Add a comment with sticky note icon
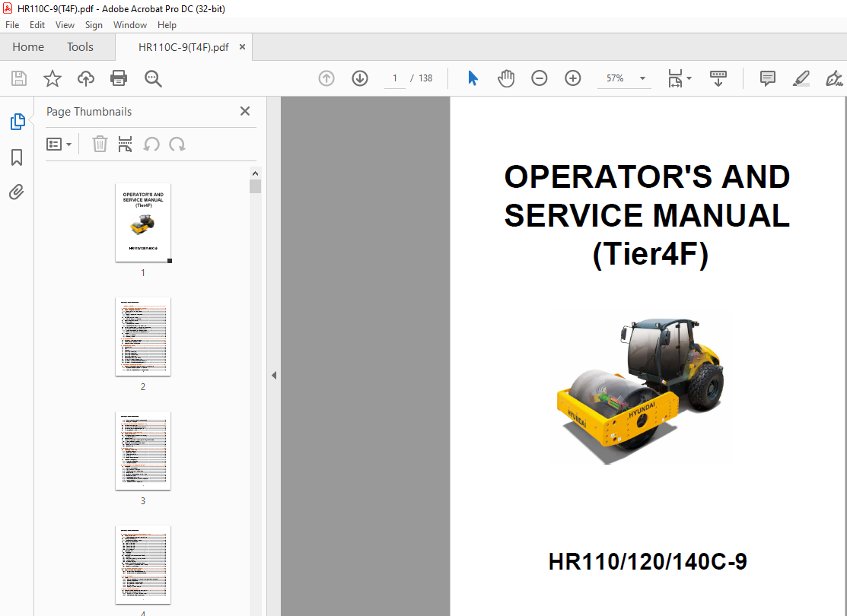Viewport: 847px width, 616px height. coord(768,78)
